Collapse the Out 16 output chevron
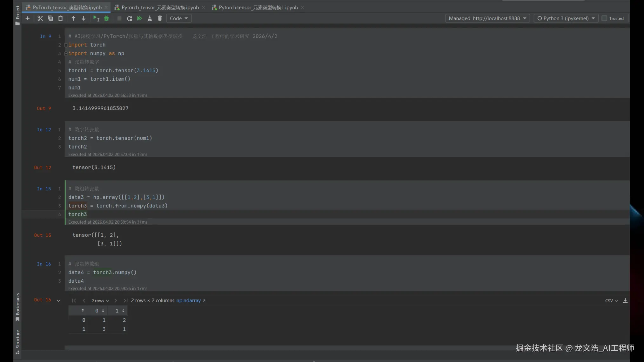Viewport: 644px width, 362px height. click(x=58, y=300)
